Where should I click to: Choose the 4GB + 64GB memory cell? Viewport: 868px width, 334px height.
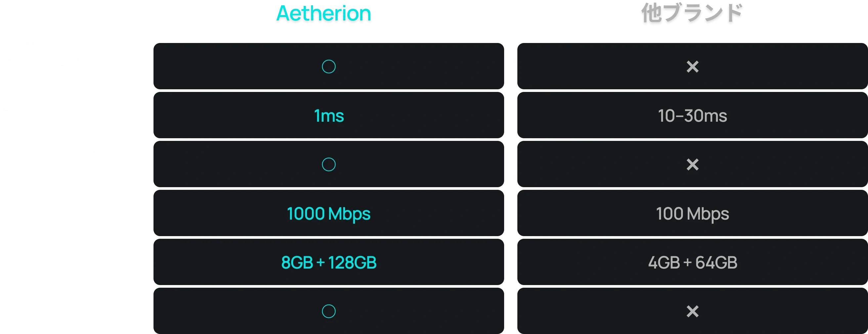click(x=692, y=262)
